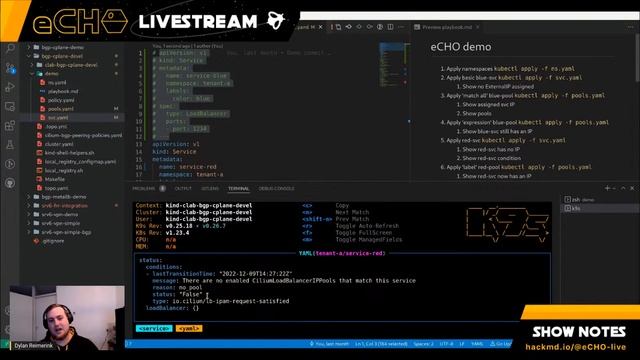Screen dimensions: 640x360
Task: Open cilium-bgp-peering-policies.yaml file
Action: click(x=72, y=135)
